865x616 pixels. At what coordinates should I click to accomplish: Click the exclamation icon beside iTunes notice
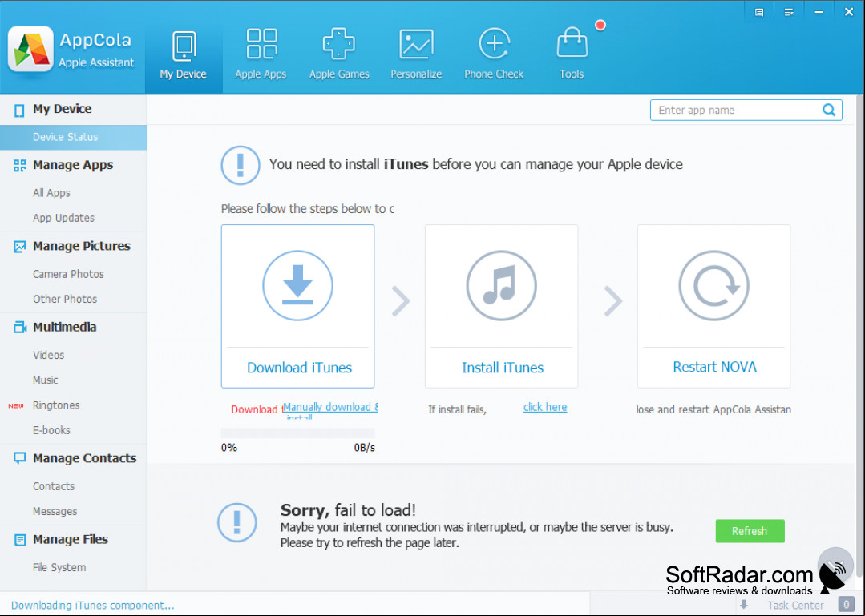241,165
